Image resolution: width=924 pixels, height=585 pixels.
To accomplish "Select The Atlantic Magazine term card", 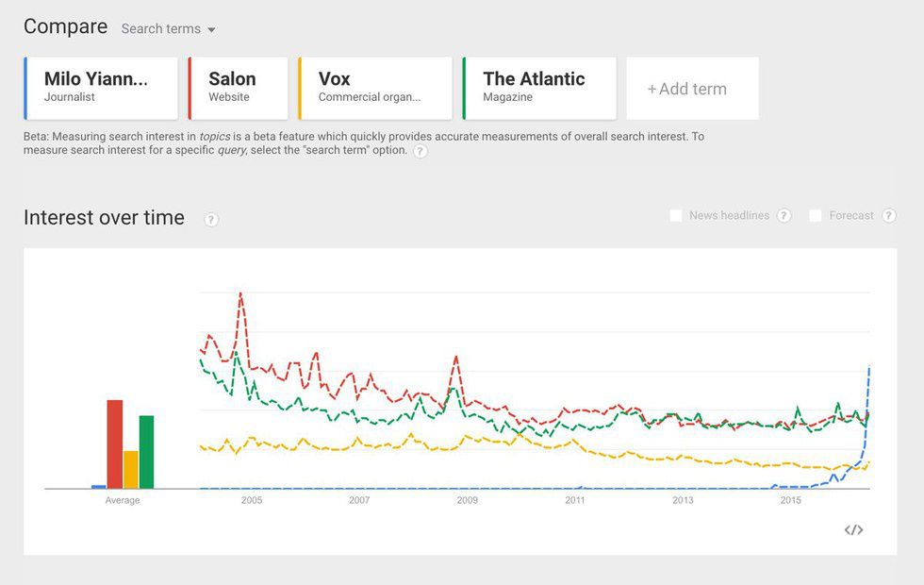I will coord(539,88).
